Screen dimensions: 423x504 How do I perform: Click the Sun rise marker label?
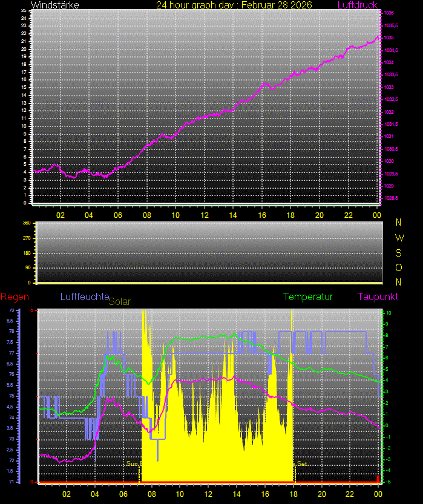coord(133,463)
